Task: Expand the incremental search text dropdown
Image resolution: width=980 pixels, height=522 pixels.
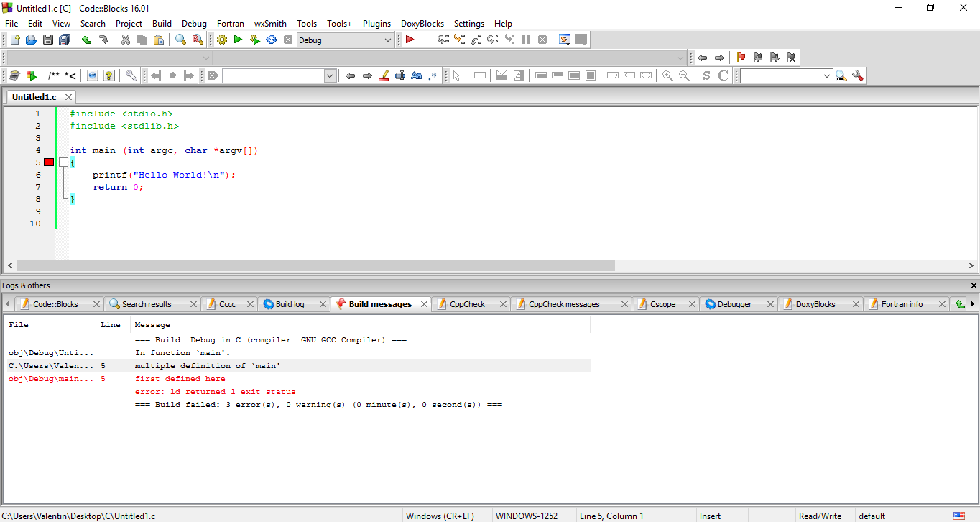Action: tap(329, 75)
